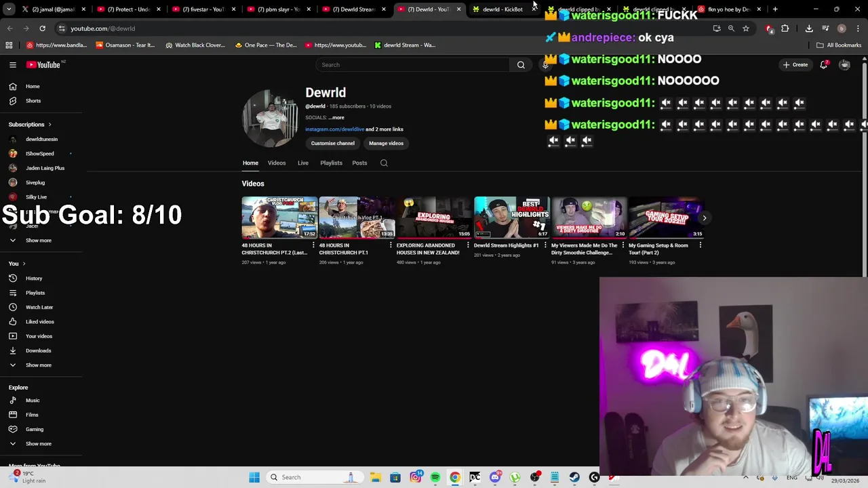Open options menu for Christchurch PT.2 video
This screenshot has height=488, width=868.
[313, 245]
